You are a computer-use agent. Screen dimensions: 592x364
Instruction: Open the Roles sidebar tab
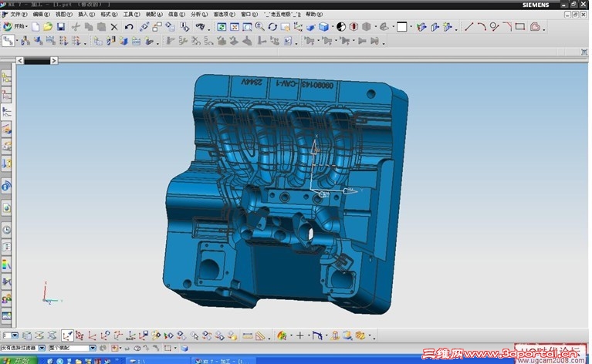[x=6, y=299]
